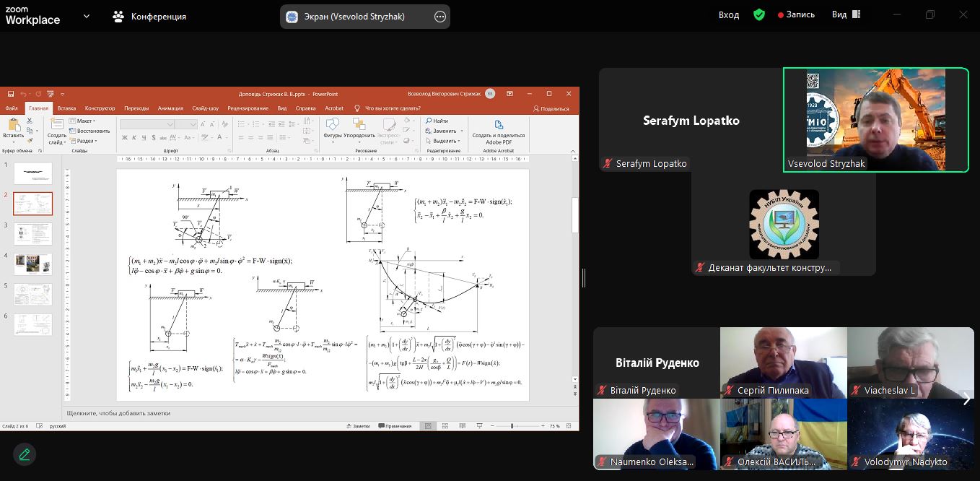This screenshot has height=481, width=980.
Task: Expand the Select (Выделить) dropdown
Action: click(442, 141)
